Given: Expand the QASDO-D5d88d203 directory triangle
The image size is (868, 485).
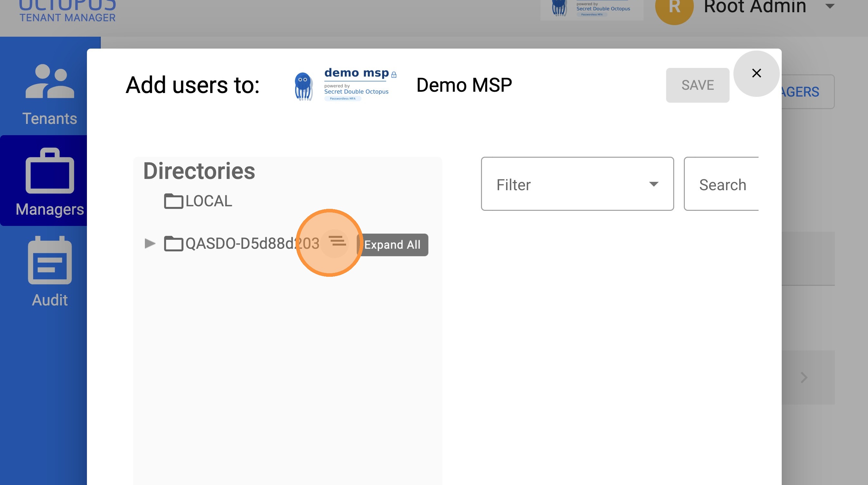Looking at the screenshot, I should pyautogui.click(x=150, y=243).
